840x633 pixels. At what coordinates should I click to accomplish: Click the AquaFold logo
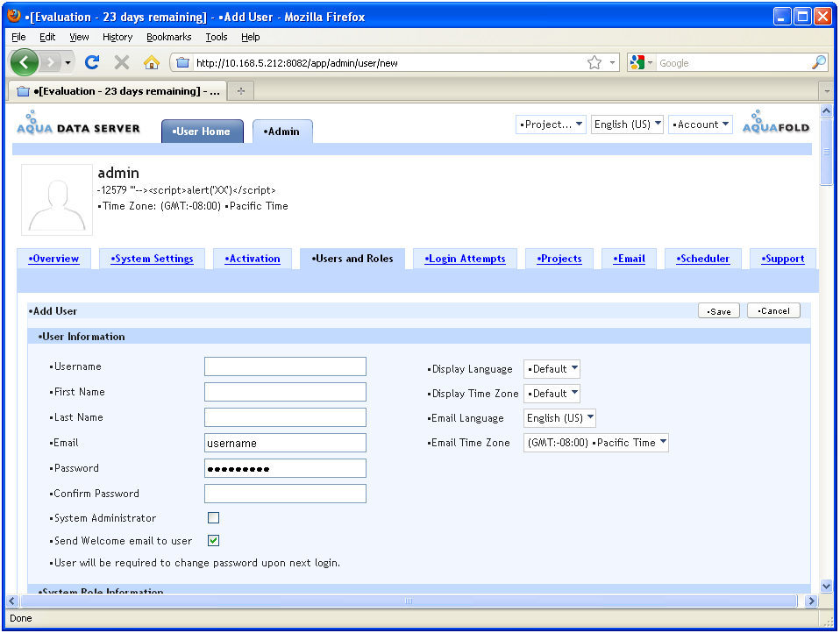776,123
